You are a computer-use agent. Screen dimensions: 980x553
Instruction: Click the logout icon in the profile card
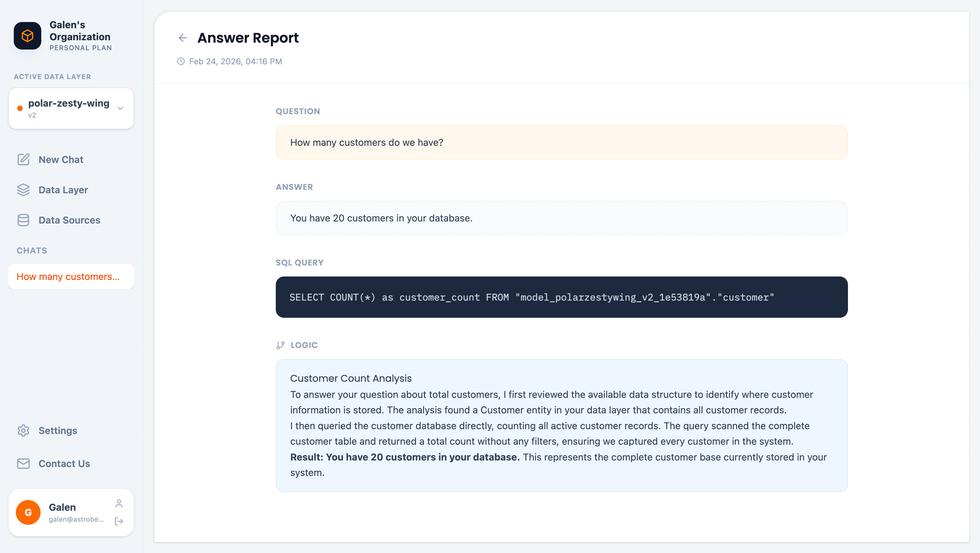119,522
